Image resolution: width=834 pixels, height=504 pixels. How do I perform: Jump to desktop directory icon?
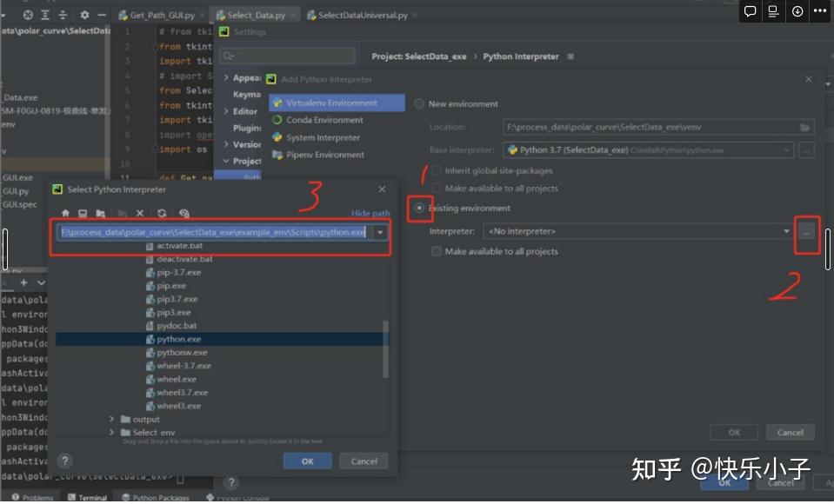[83, 213]
